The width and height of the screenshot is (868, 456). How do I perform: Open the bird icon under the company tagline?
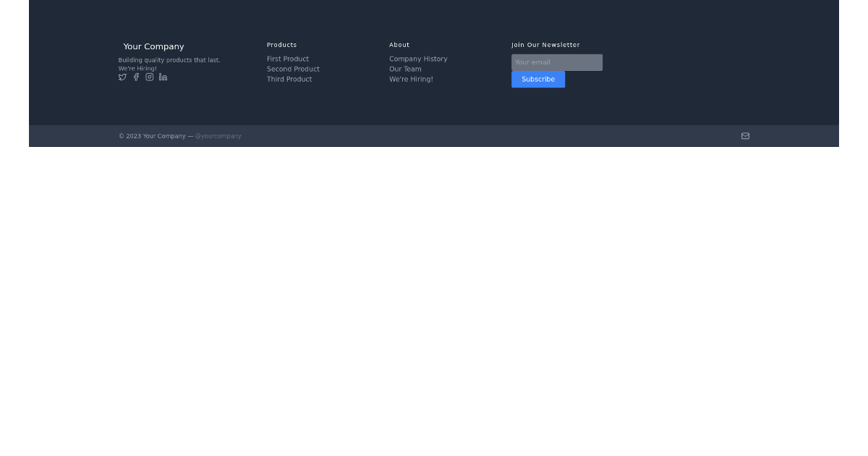click(x=122, y=77)
